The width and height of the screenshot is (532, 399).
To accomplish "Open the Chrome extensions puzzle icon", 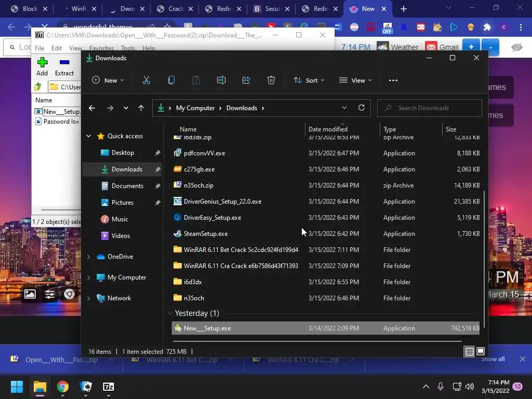I will point(487,27).
